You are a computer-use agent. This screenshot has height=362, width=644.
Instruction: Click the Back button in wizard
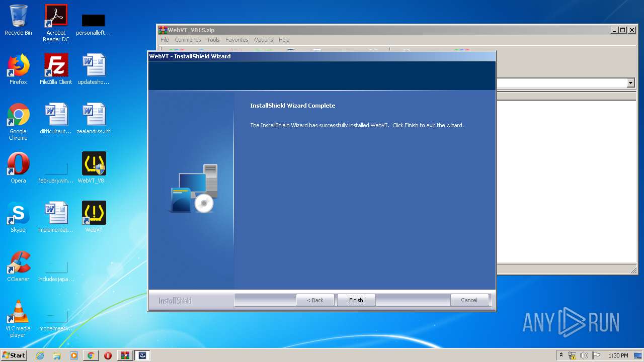click(315, 300)
